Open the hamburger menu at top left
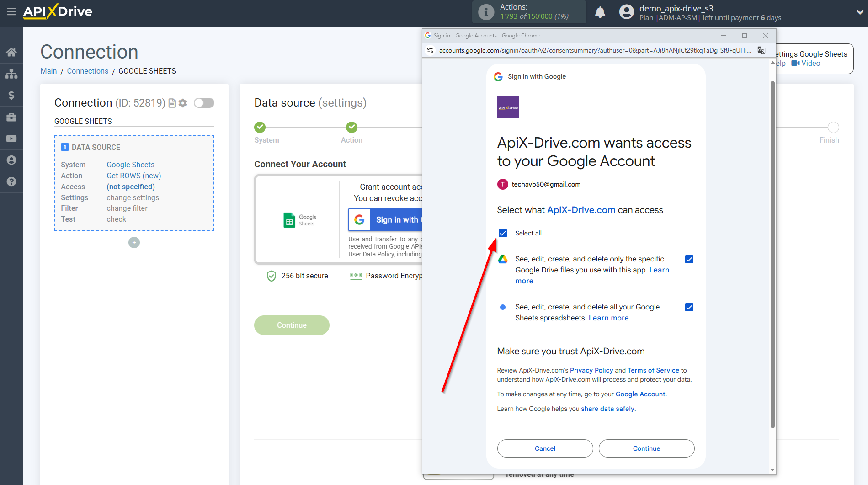This screenshot has height=485, width=868. coord(11,12)
